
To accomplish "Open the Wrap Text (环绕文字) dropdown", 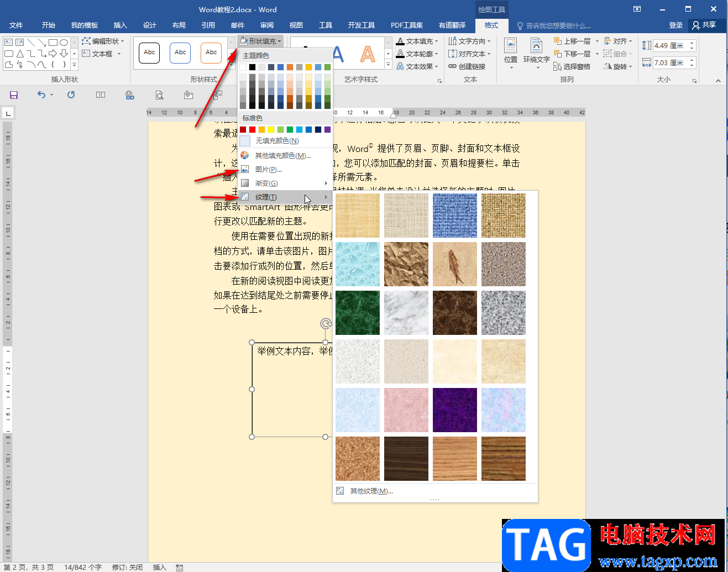I will point(536,54).
